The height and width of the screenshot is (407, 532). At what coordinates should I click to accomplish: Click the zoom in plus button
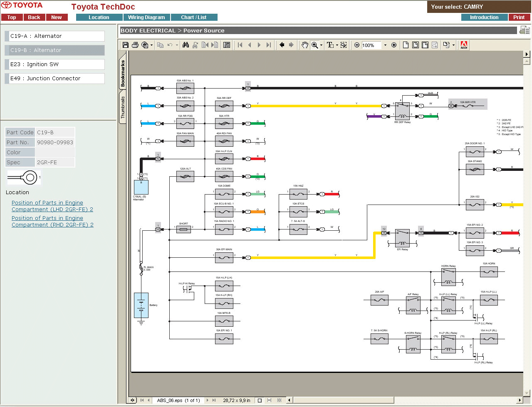coord(394,45)
